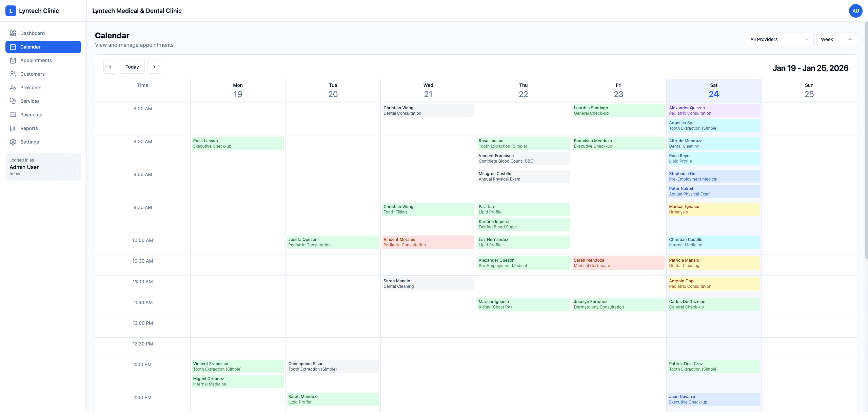Open Sarah Mendoza Lipid Profile appointment

[x=333, y=399]
